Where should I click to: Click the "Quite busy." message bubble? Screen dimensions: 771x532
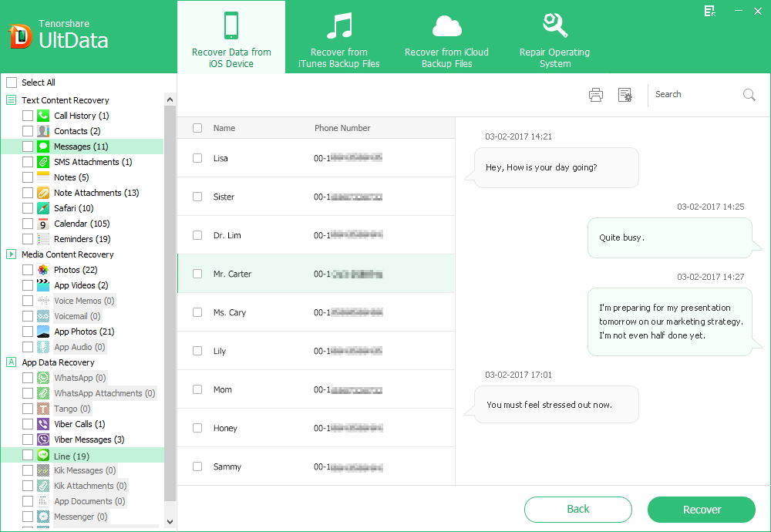click(x=670, y=237)
